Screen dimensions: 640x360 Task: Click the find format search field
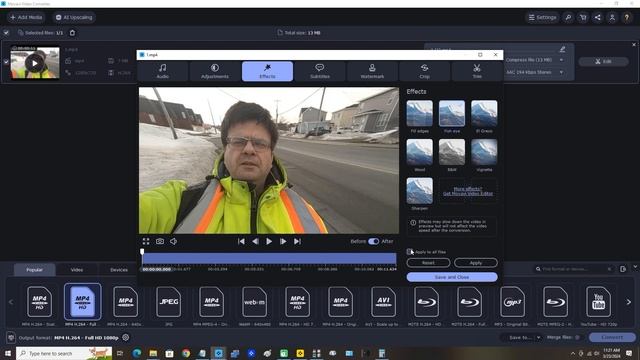[x=573, y=269]
